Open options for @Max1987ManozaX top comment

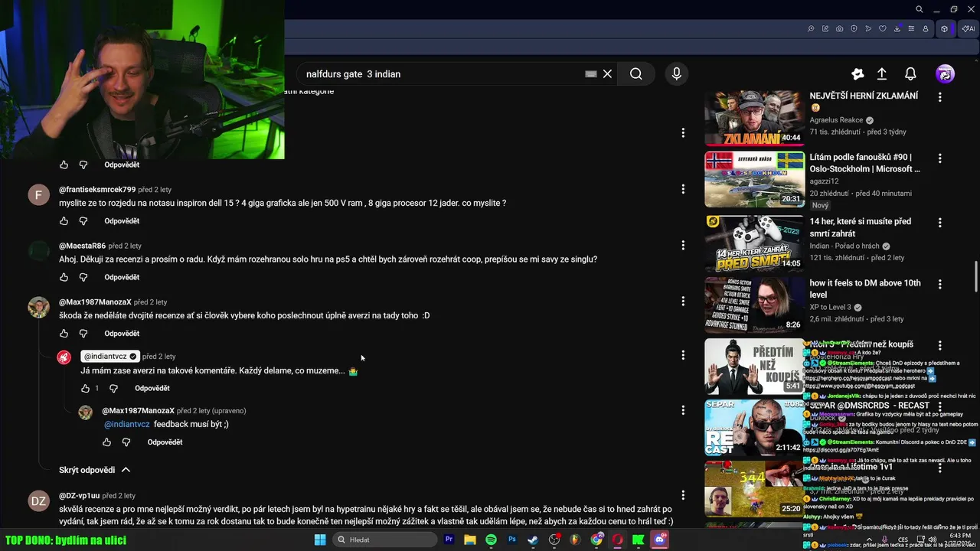[683, 302]
